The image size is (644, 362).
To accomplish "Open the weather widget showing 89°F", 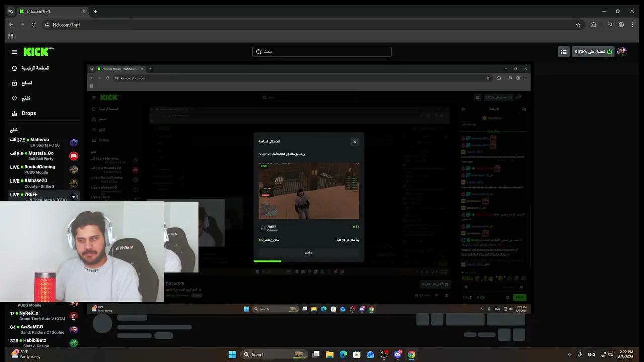I will (x=26, y=354).
